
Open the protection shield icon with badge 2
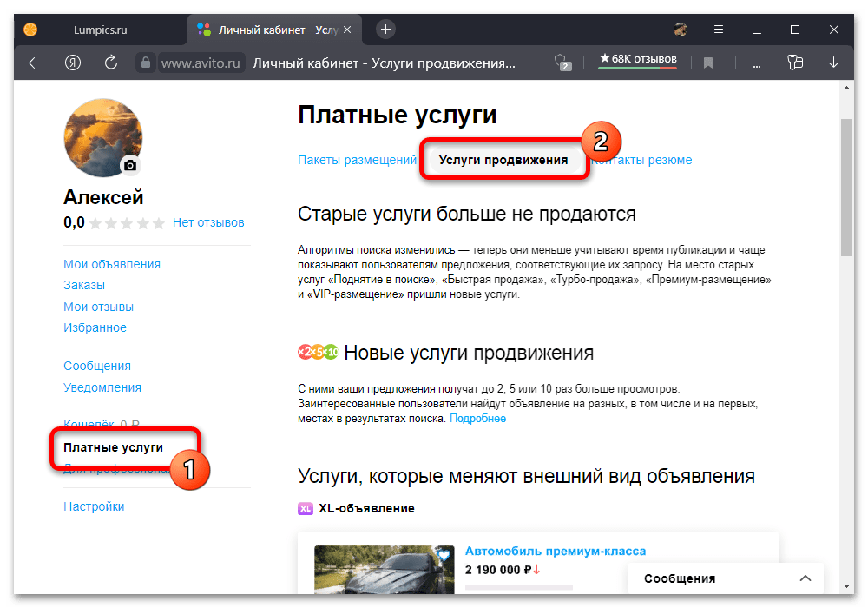[x=562, y=63]
